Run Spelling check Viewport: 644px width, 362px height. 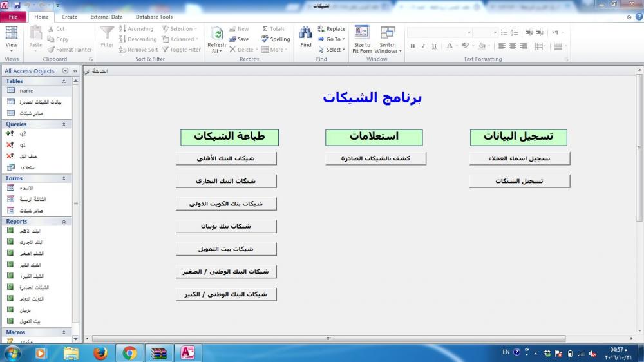pos(276,39)
